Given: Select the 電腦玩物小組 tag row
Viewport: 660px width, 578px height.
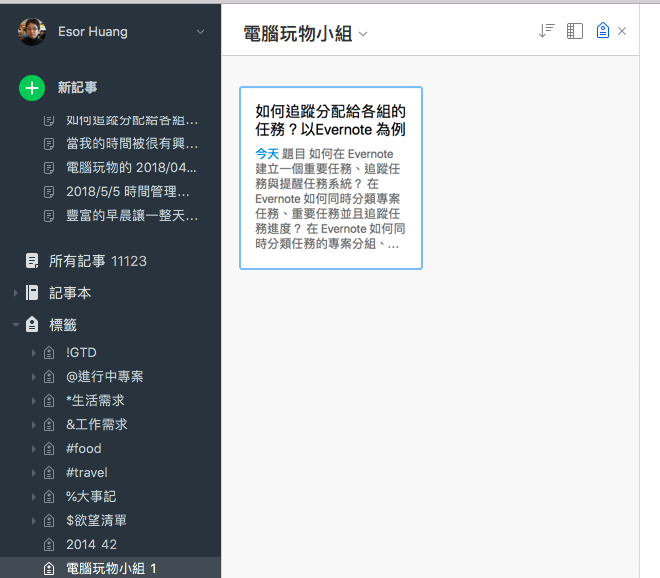Looking at the screenshot, I should point(110,568).
